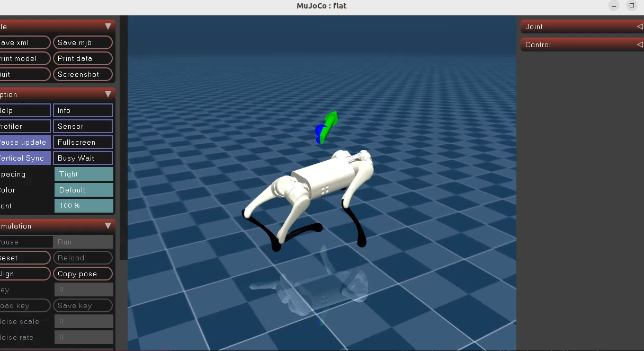Click the Save key button

(83, 305)
